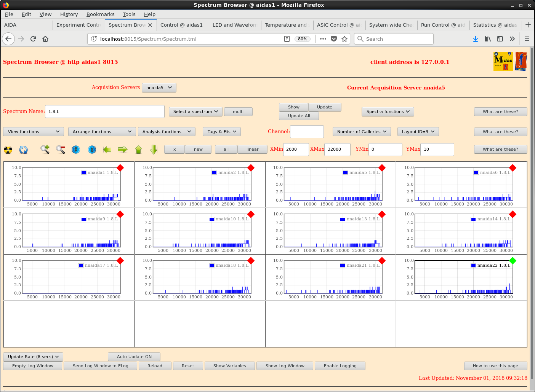Click the blue expand vertical icon
535x392 pixels.
click(92, 150)
